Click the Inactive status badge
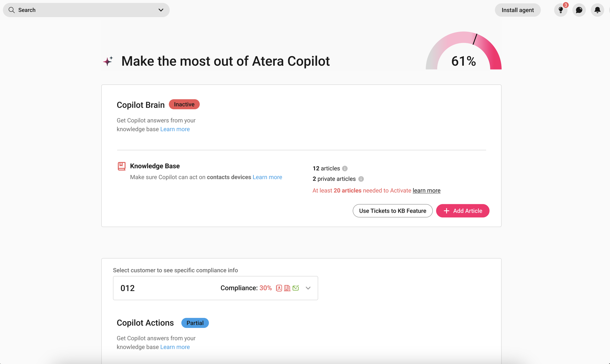Image resolution: width=610 pixels, height=364 pixels. (184, 104)
